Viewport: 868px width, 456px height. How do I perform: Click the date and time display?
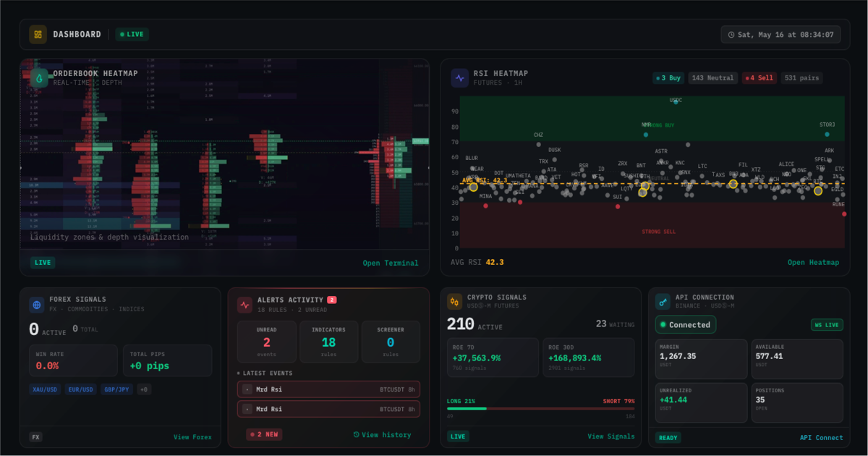point(780,34)
